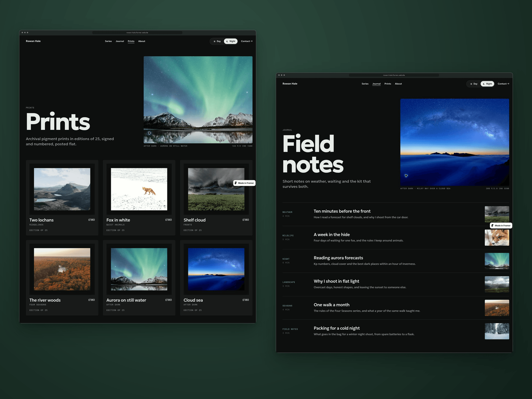The height and width of the screenshot is (399, 532).
Task: Open About in Prints window nav
Action: (142, 41)
